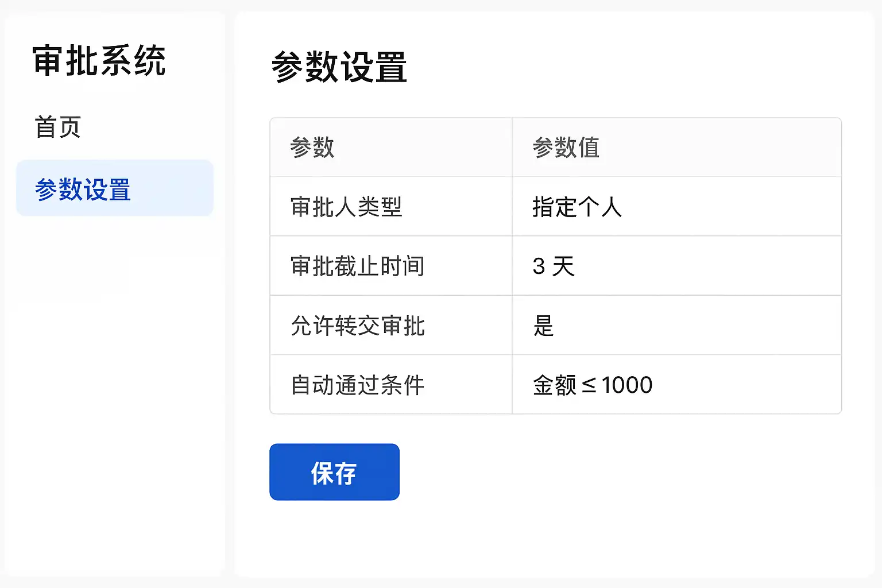Click the 是 value for 允许转交审批
The height and width of the screenshot is (588, 882).
(x=543, y=326)
